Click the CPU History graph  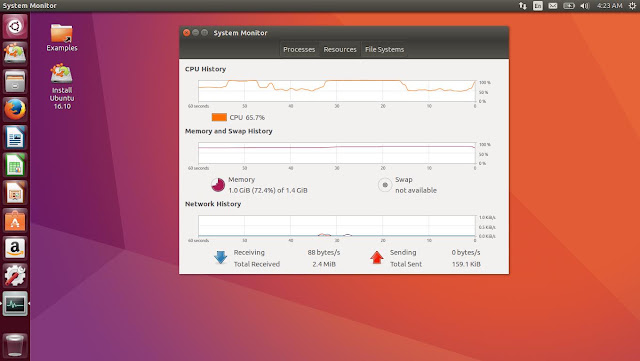point(337,91)
